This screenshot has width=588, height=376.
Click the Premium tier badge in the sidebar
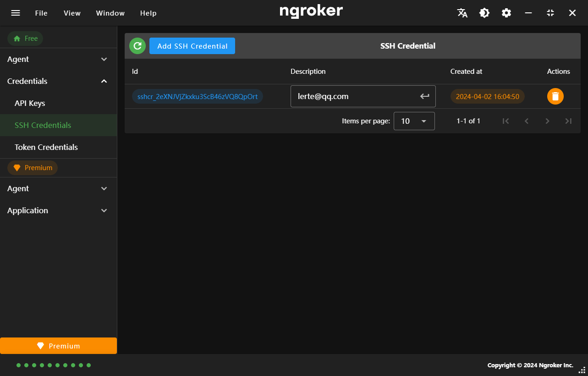point(33,168)
